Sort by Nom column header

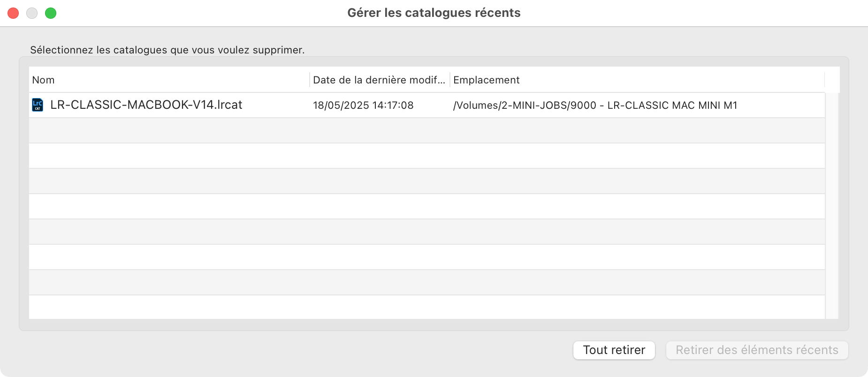click(x=169, y=80)
